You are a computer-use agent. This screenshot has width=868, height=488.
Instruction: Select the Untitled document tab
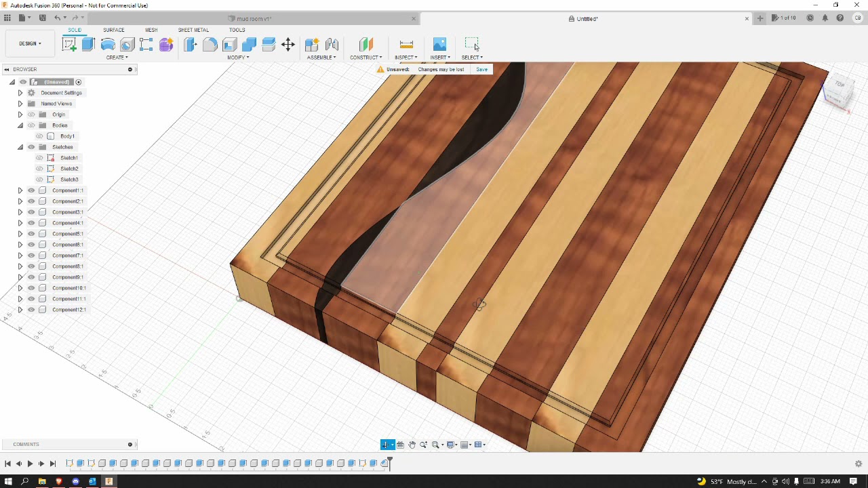click(x=586, y=18)
